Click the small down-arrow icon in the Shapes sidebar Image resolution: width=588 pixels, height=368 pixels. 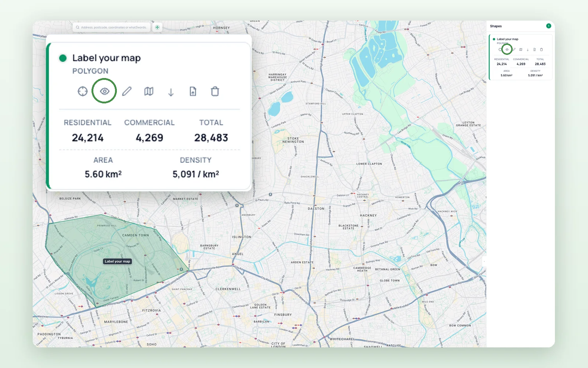(528, 50)
